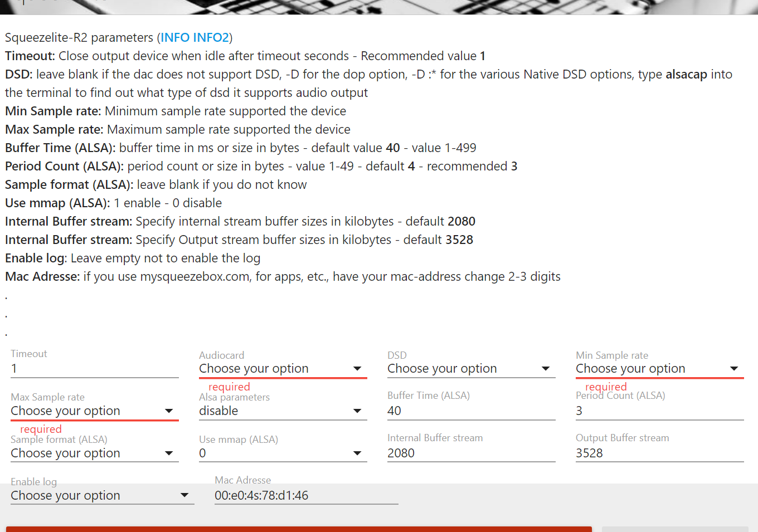Click the DSD dropdown arrow icon
The width and height of the screenshot is (758, 532).
tap(546, 369)
